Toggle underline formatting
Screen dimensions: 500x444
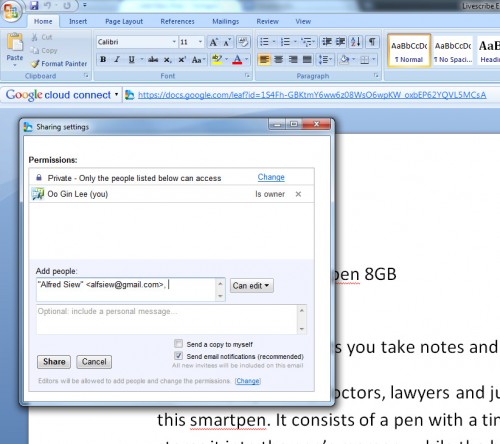click(132, 60)
